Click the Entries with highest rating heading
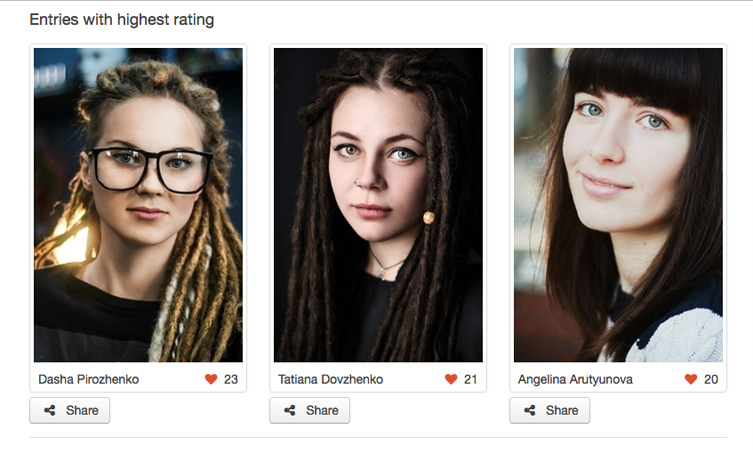The width and height of the screenshot is (753, 450). (121, 20)
